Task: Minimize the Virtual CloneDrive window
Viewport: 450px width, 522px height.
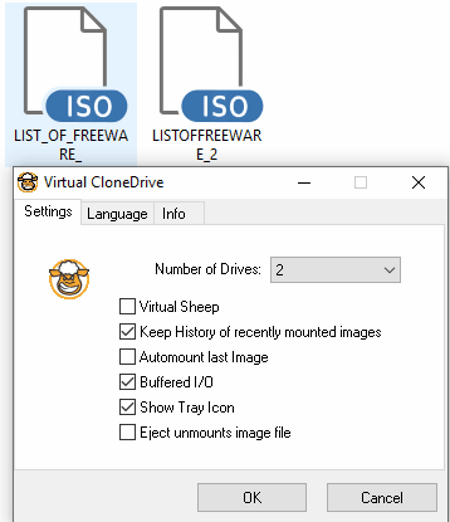Action: click(304, 183)
